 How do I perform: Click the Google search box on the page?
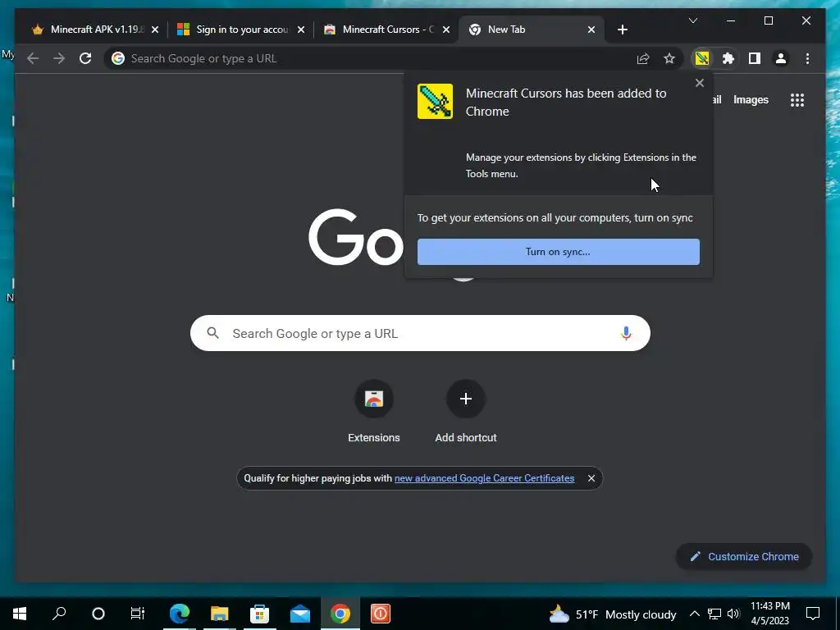point(420,333)
